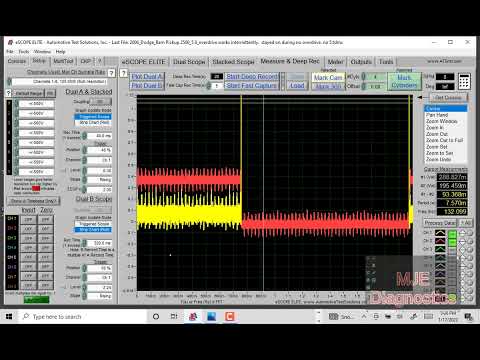The width and height of the screenshot is (480, 360).
Task: Switch to the Stacked Scope tab
Action: [233, 62]
